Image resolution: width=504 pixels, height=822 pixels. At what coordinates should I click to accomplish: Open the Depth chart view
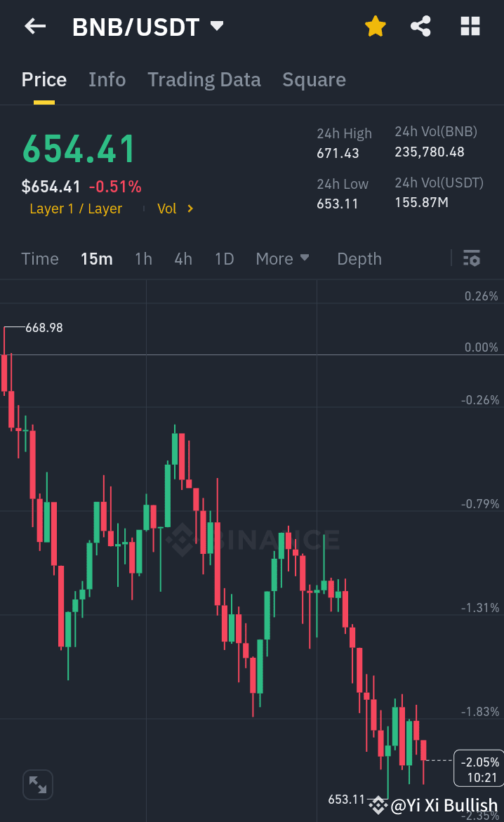coord(359,258)
